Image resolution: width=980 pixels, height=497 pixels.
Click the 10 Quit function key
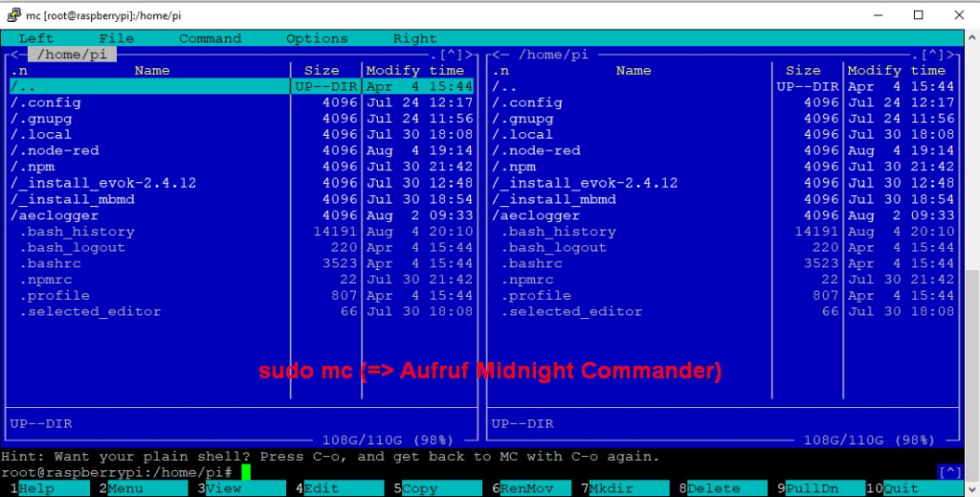point(914,488)
